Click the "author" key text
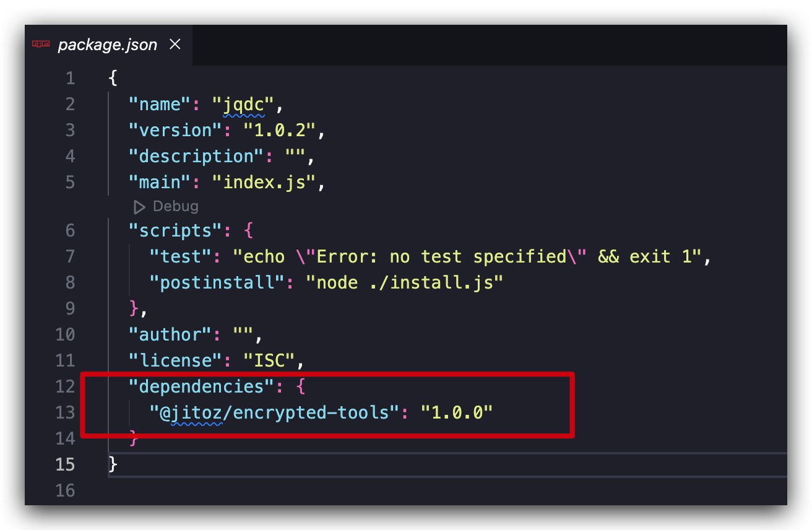The image size is (812, 530). pyautogui.click(x=170, y=335)
